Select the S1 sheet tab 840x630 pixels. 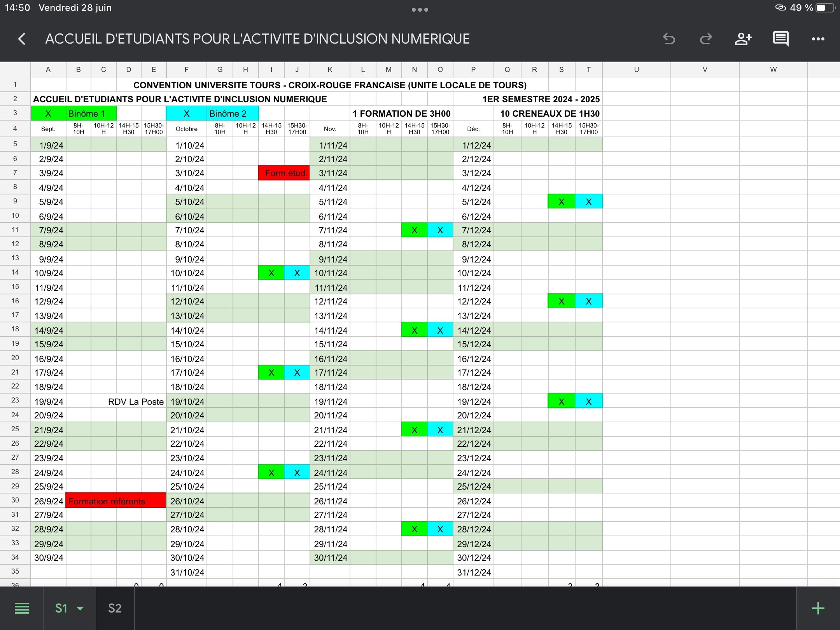click(61, 608)
